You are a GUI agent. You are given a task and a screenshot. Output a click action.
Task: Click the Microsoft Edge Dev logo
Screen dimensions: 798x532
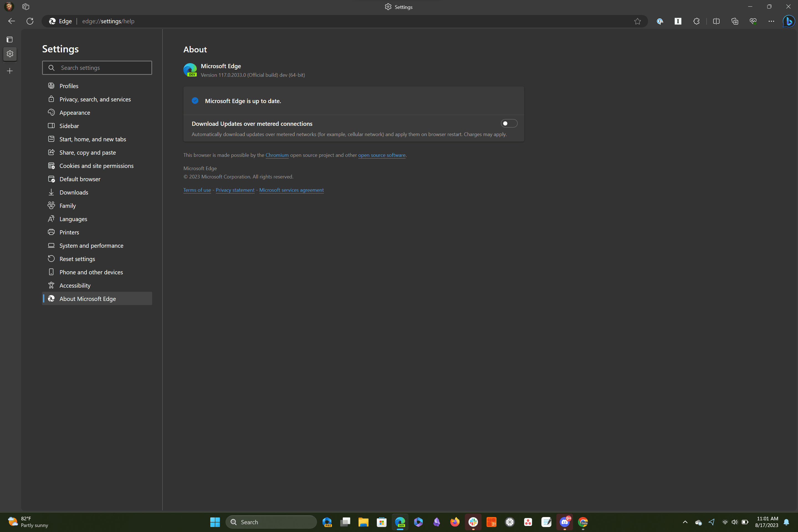[190, 70]
